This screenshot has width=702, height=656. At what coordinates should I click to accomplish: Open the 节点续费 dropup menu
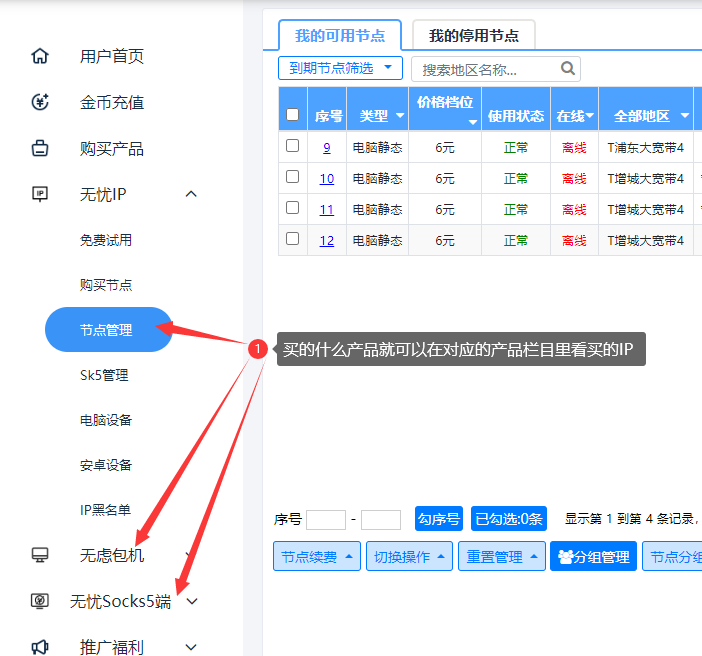pyautogui.click(x=317, y=556)
